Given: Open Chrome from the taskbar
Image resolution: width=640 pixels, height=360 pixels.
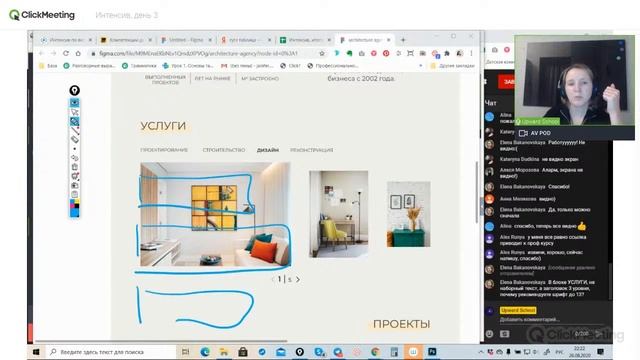Looking at the screenshot, I should (375, 352).
